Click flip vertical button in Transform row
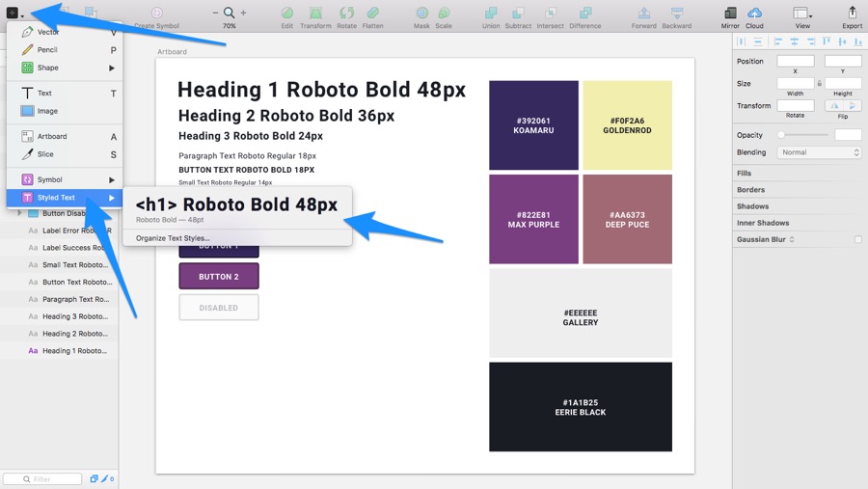Screen dimensions: 868x489 853,105
